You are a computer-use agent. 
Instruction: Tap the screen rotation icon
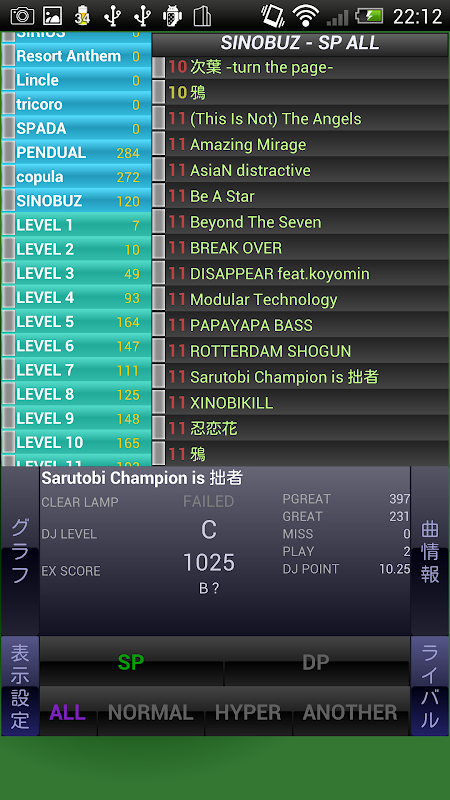click(x=273, y=16)
